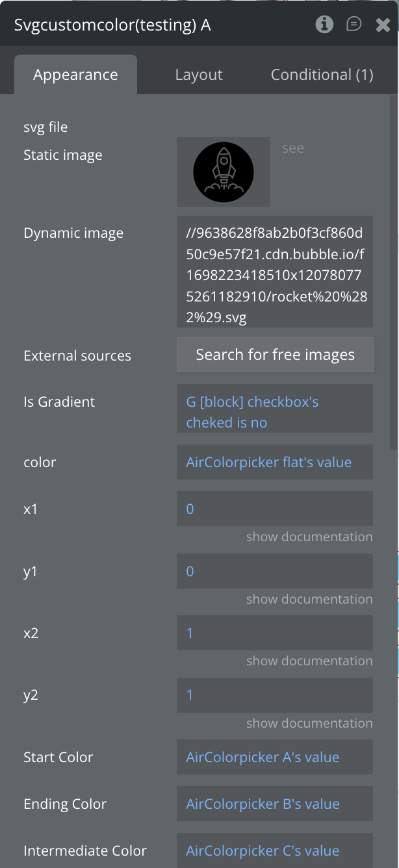399x868 pixels.
Task: Edit the Dynamic image URL field
Action: tap(274, 272)
